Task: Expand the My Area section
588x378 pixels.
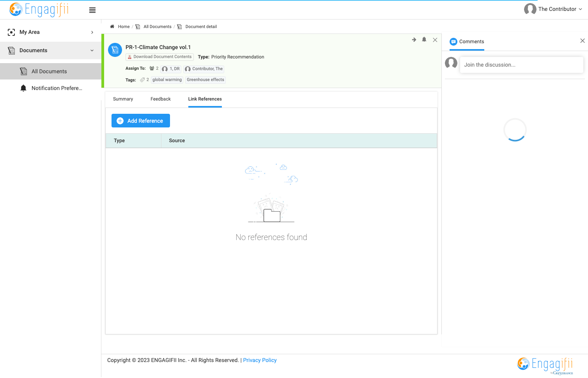Action: [x=51, y=32]
